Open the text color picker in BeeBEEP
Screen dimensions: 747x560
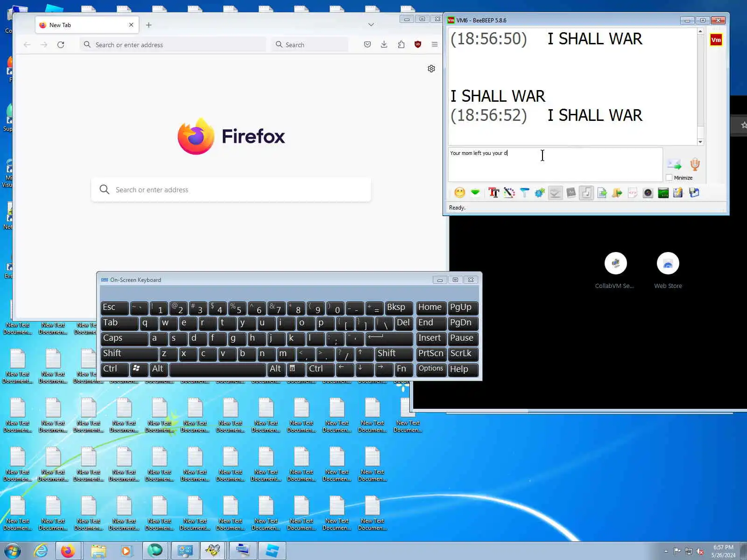[509, 193]
